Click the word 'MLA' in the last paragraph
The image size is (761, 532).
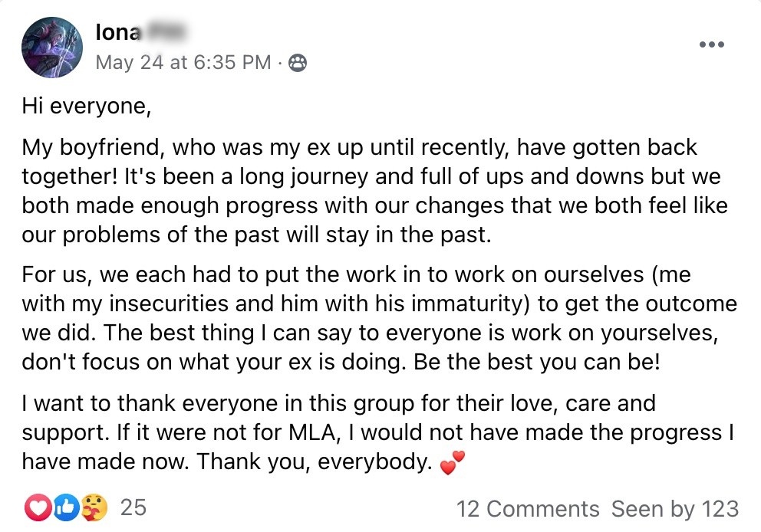[x=312, y=432]
